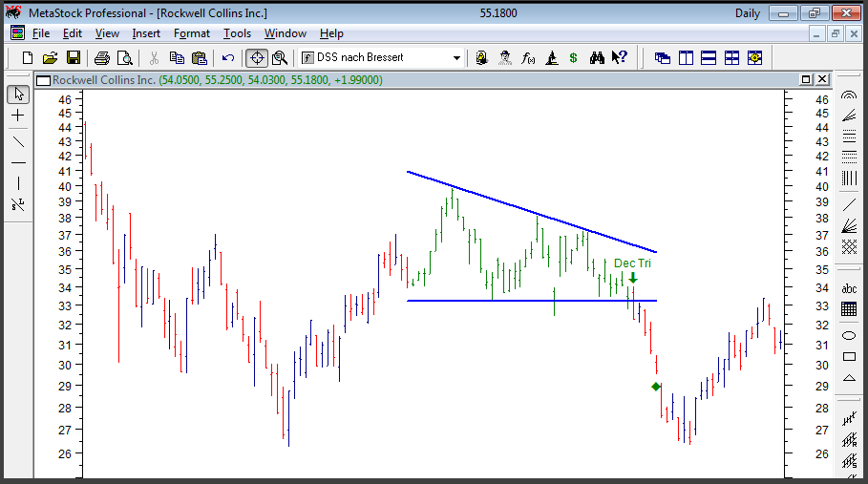Click the calendar grid tool icon
The height and width of the screenshot is (484, 868).
[849, 308]
